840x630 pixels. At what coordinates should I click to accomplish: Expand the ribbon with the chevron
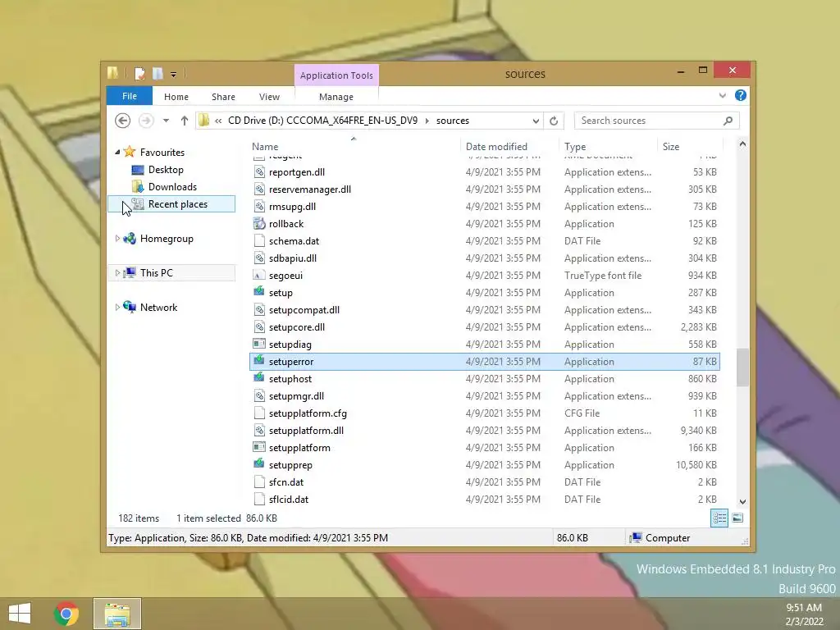tap(722, 95)
